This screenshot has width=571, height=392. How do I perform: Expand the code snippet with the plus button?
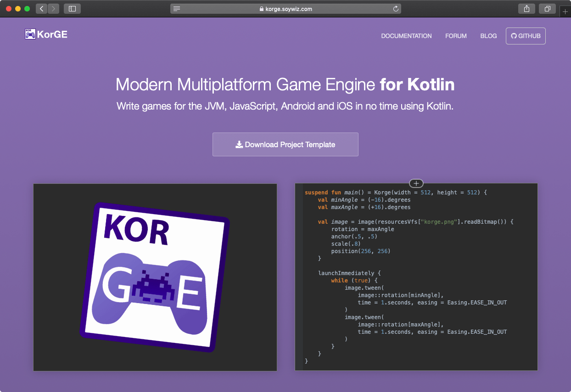click(416, 183)
